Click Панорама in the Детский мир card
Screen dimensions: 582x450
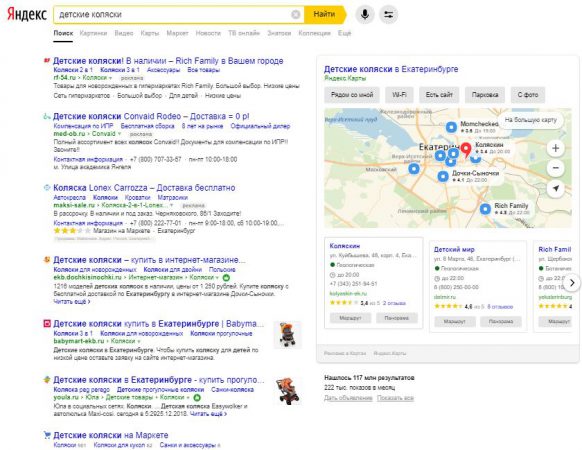point(501,322)
